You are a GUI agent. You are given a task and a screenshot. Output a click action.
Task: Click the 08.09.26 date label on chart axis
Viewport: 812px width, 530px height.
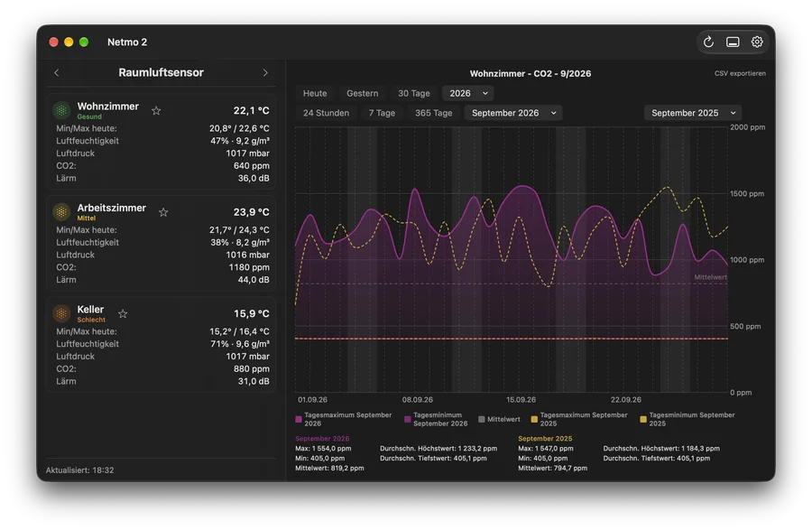pos(418,400)
